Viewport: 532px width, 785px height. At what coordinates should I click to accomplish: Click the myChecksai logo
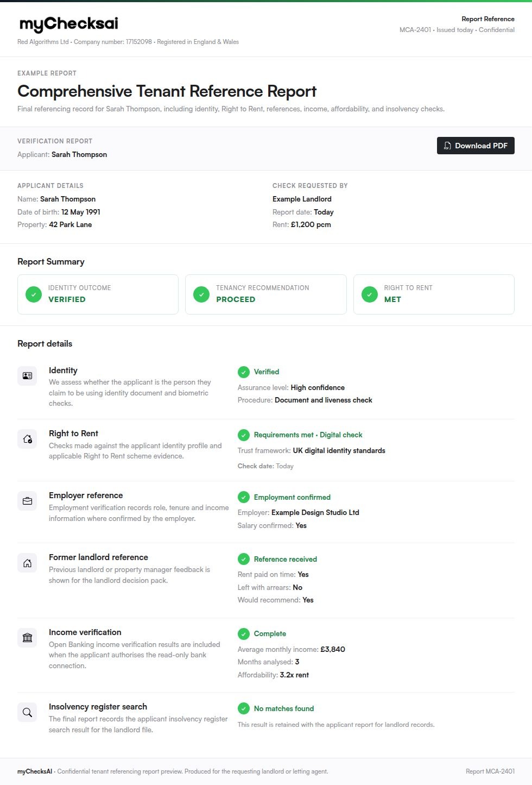click(68, 24)
